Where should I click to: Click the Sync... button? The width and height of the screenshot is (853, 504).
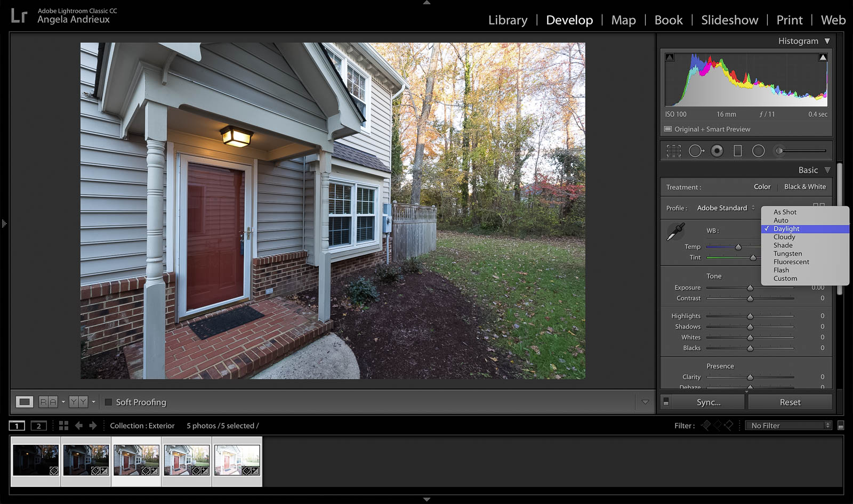(708, 402)
